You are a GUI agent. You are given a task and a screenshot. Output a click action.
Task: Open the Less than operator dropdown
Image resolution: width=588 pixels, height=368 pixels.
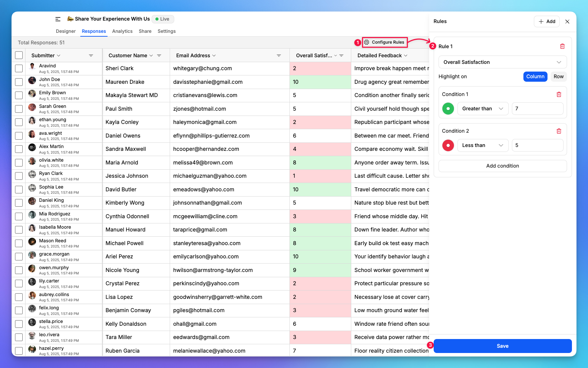coord(483,145)
